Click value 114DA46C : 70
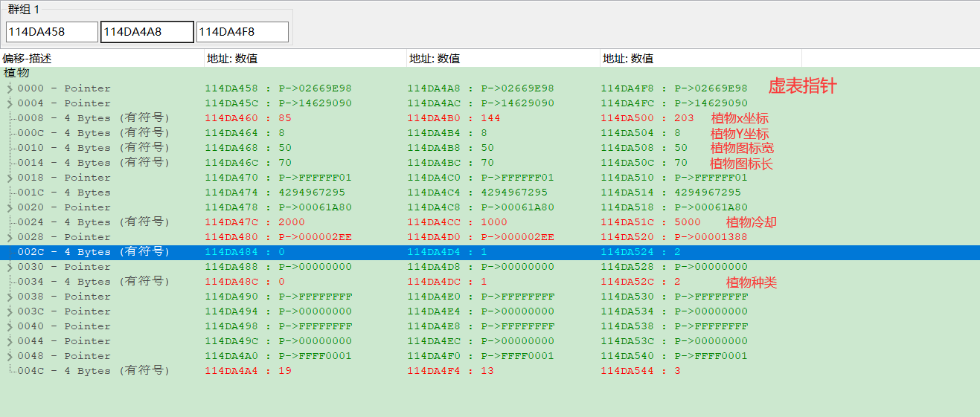Screen dimensions: 980x417 tap(248, 163)
